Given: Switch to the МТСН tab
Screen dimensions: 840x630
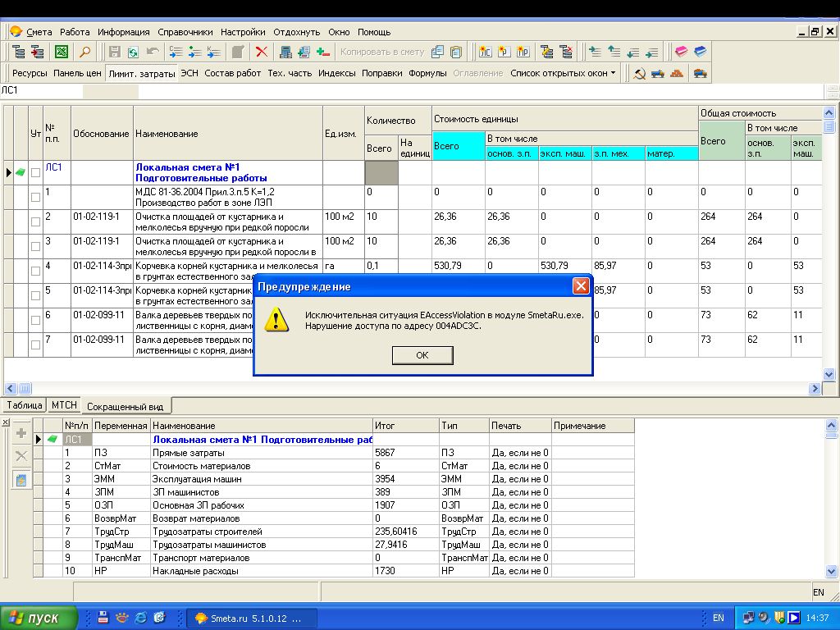Looking at the screenshot, I should (64, 405).
